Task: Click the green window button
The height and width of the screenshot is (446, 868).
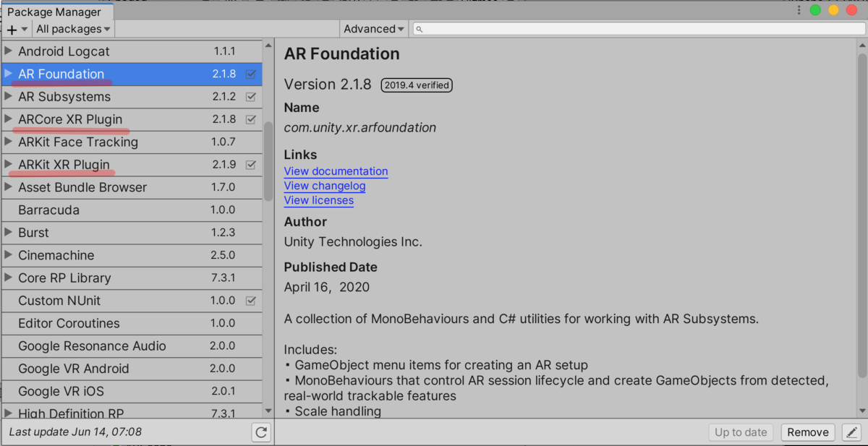Action: (815, 10)
